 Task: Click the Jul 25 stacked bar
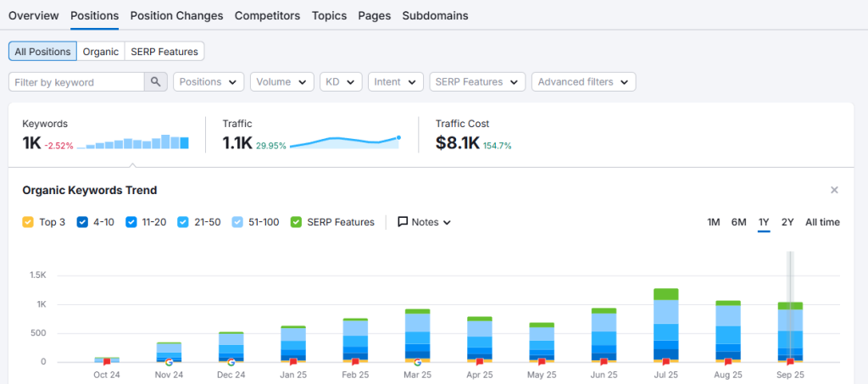tap(665, 325)
